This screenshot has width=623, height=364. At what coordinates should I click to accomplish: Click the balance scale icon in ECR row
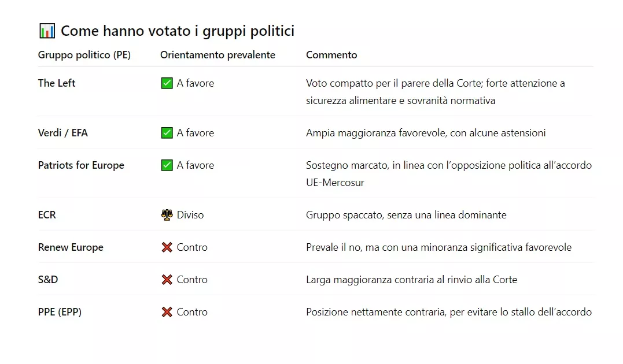[167, 215]
